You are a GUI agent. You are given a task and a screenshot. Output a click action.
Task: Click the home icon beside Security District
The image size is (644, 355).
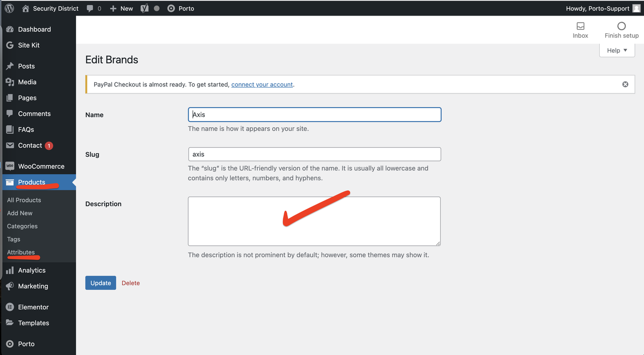pos(26,8)
